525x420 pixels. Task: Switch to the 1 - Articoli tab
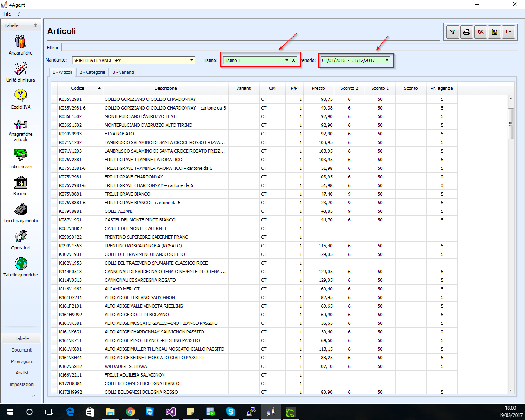click(62, 72)
